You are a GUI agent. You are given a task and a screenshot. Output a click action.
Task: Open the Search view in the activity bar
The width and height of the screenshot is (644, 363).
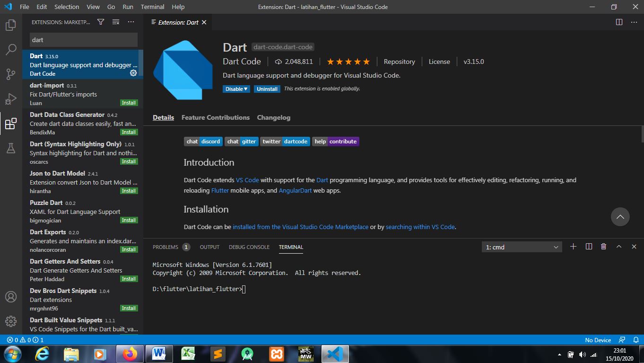pyautogui.click(x=10, y=50)
